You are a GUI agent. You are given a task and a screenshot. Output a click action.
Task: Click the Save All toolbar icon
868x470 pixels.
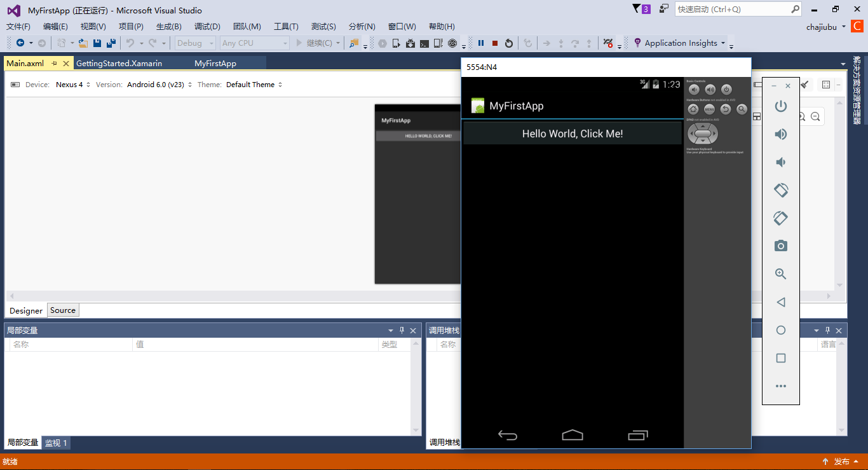[x=111, y=43]
